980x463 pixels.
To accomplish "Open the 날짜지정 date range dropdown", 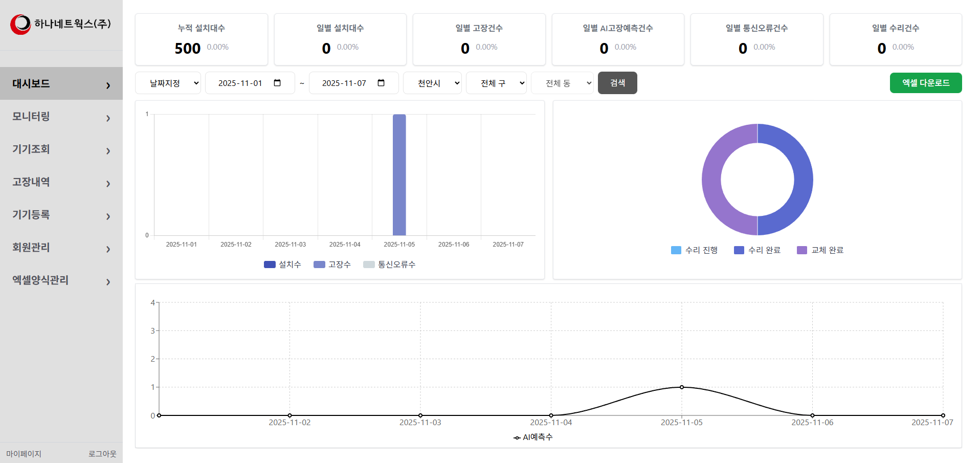I will (x=168, y=83).
